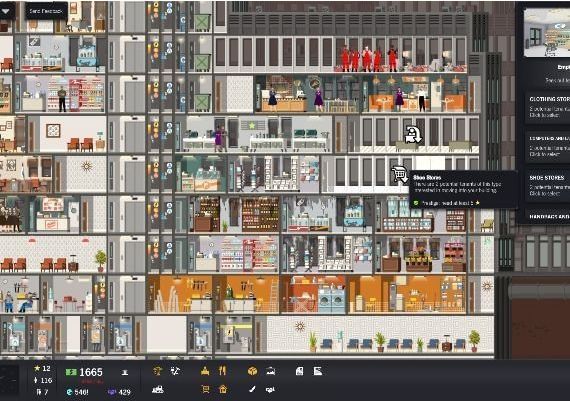The image size is (570, 401).
Task: Click the grocery store with standing man
Action: point(60,94)
